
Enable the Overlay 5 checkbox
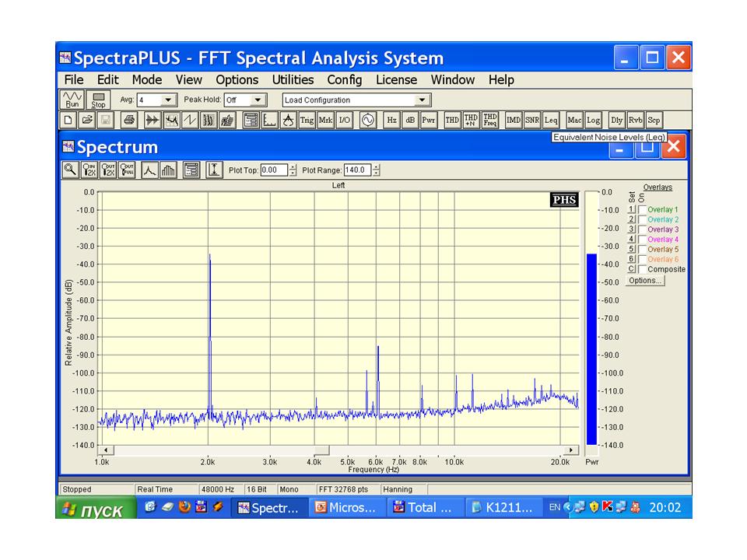click(642, 250)
